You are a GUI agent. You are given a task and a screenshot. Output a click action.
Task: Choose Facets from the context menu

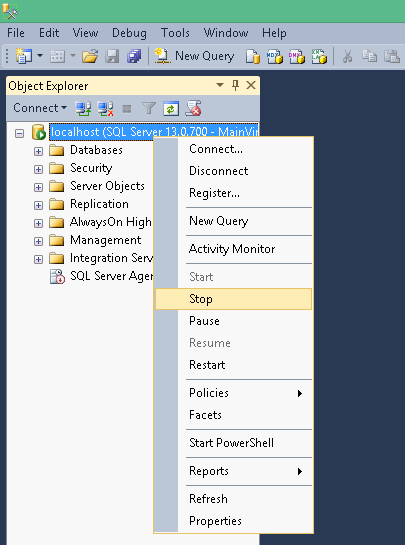233,415
